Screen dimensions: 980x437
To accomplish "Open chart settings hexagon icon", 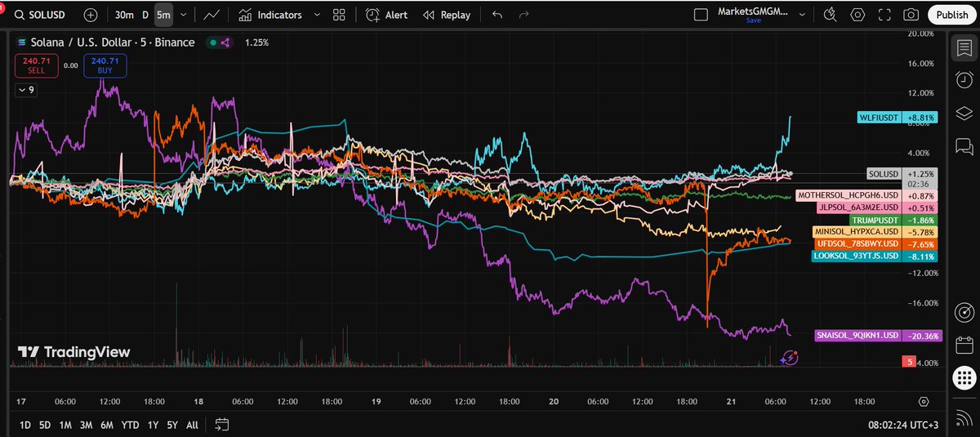I will pos(857,14).
